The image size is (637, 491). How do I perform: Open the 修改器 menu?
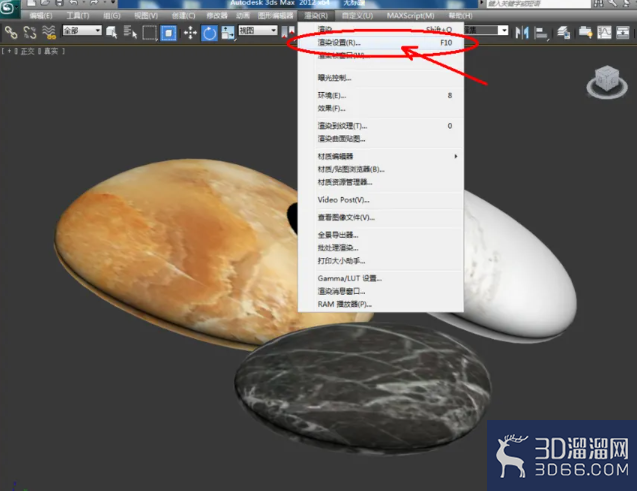(217, 16)
